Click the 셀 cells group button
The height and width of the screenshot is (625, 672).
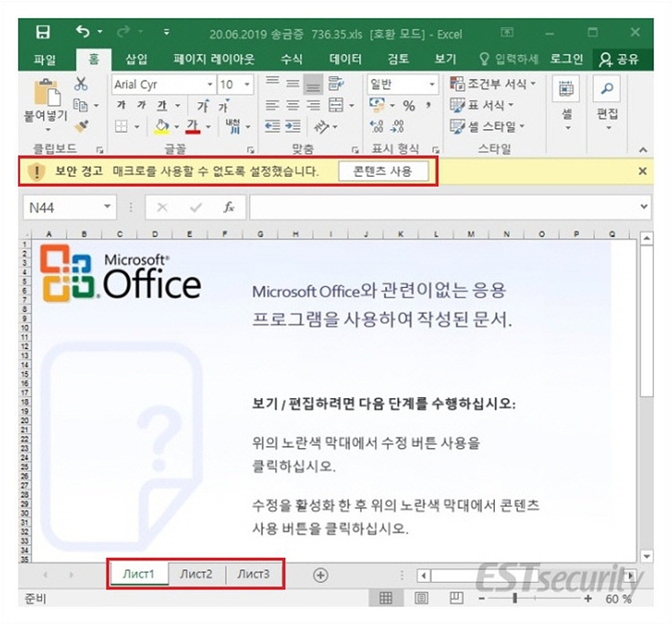[x=566, y=103]
